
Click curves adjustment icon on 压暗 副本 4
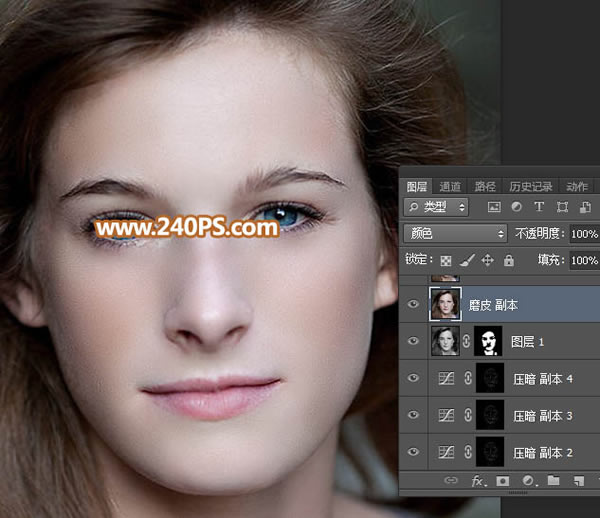(446, 378)
